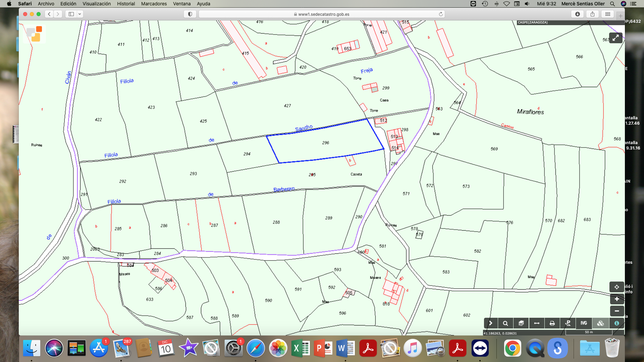This screenshot has width=644, height=362.
Task: Click the map search magnifier tool
Action: 505,323
